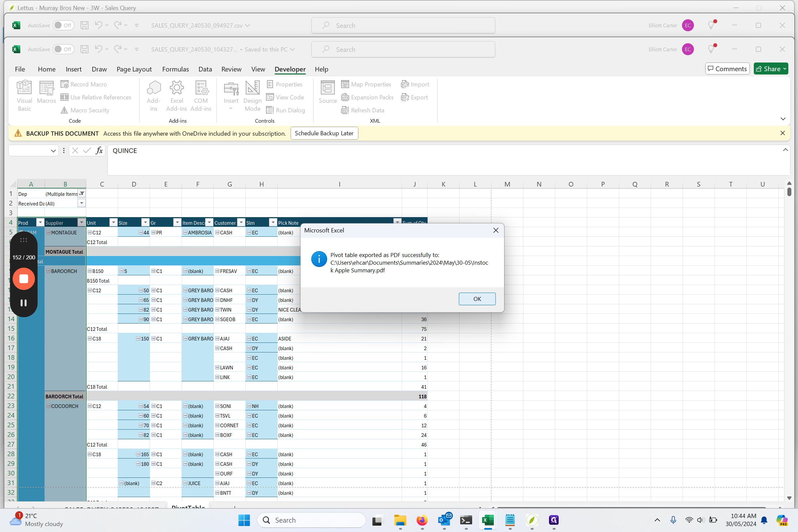Open the Comments pane
The image size is (798, 532).
tap(727, 68)
